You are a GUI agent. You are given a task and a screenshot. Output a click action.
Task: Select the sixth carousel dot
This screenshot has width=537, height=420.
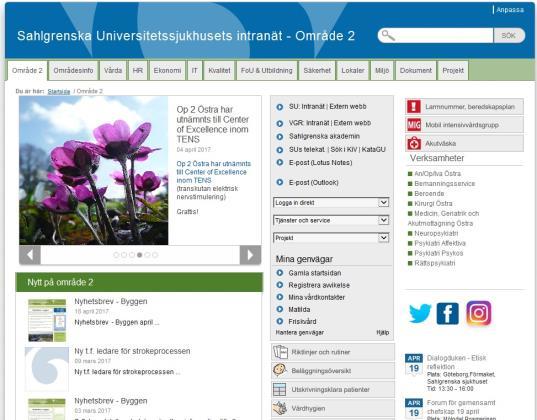(x=155, y=255)
